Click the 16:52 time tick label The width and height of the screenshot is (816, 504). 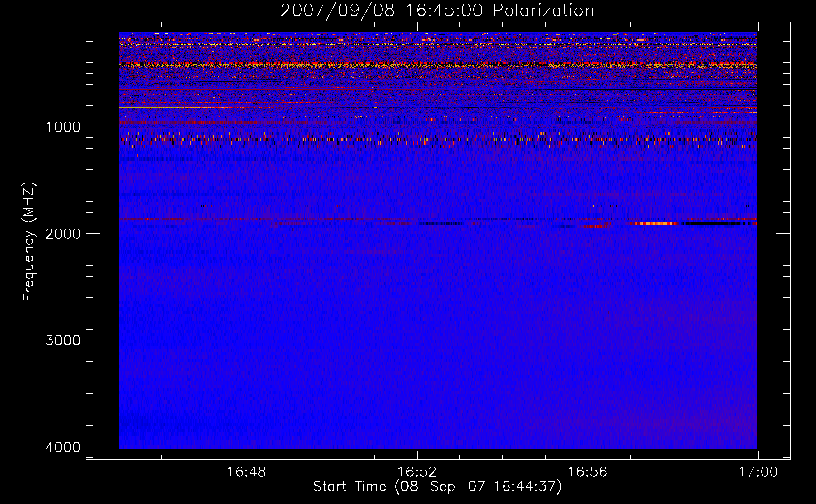pyautogui.click(x=417, y=472)
